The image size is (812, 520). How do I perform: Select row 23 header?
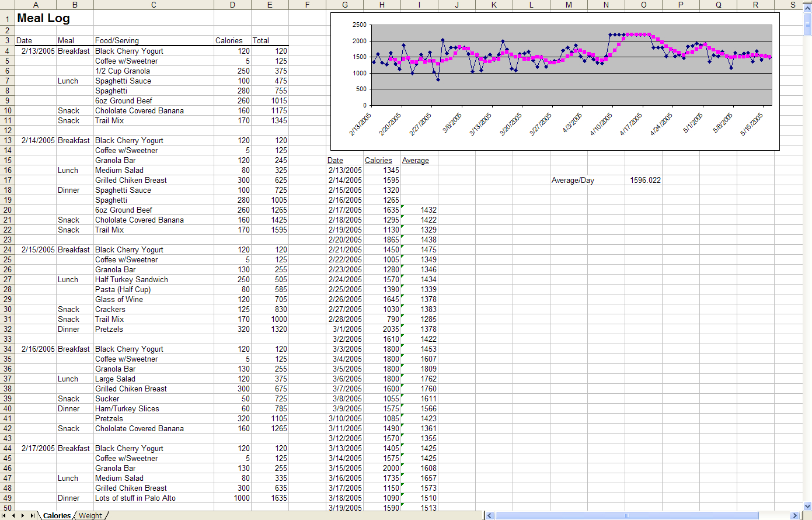pyautogui.click(x=7, y=240)
